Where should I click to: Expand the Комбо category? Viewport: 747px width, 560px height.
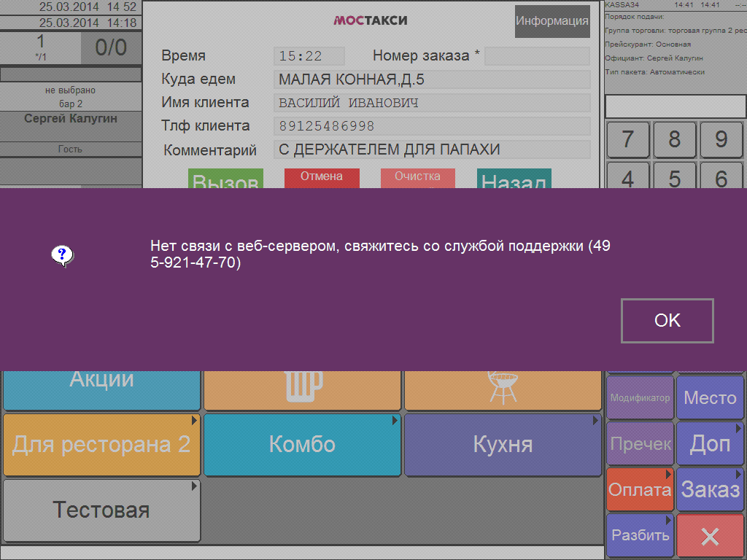pyautogui.click(x=302, y=444)
